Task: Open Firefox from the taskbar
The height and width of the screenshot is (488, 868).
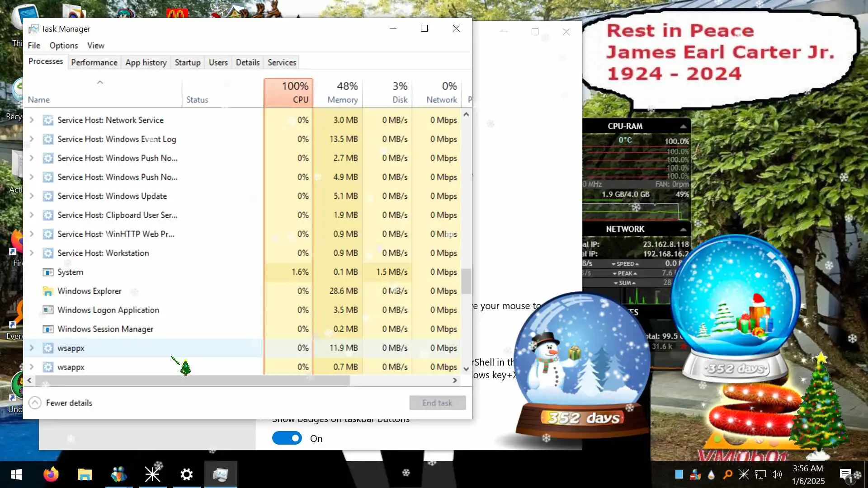Action: point(51,474)
